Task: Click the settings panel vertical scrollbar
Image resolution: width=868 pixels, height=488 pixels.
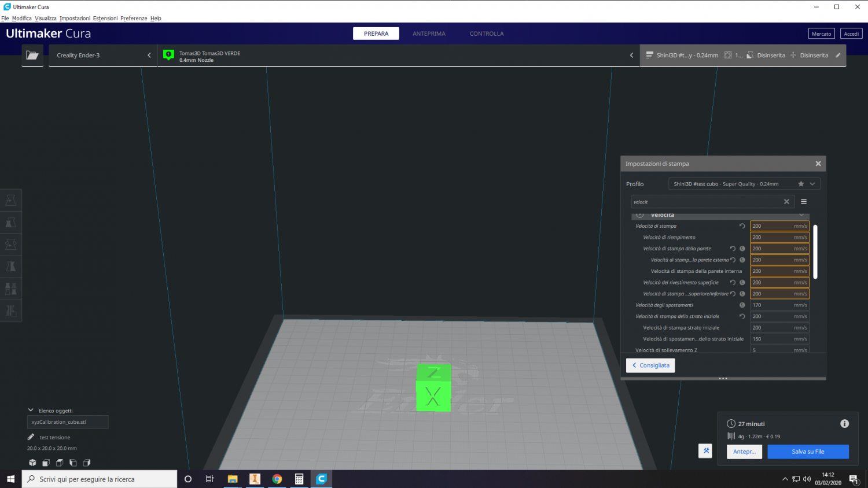Action: 815,252
